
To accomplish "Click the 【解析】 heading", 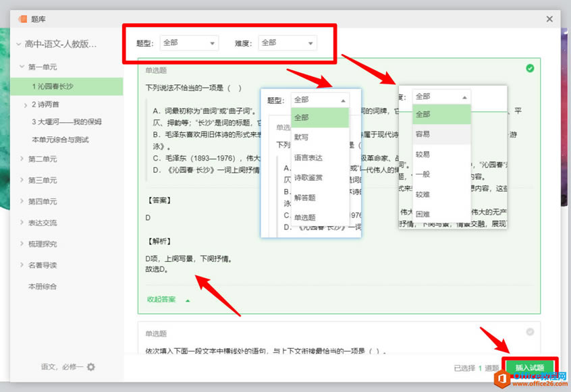I will point(159,242).
